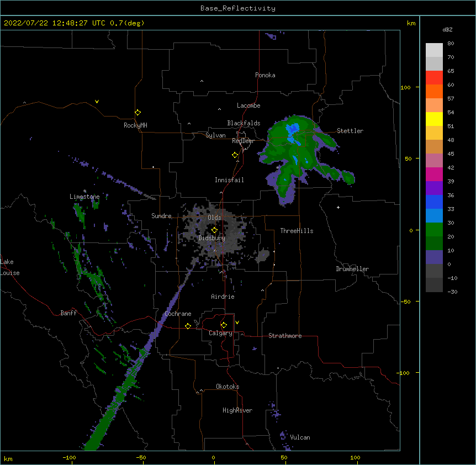
Task: Click the yellow marker west of Calgary
Action: (188, 326)
